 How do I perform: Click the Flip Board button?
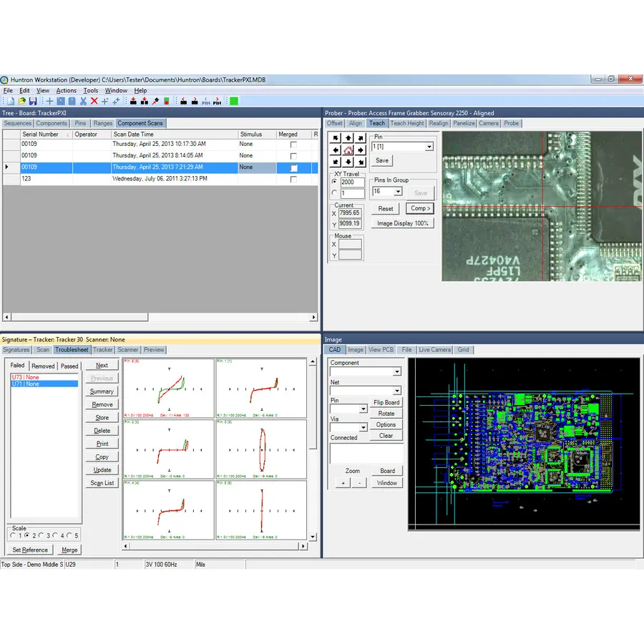click(387, 402)
